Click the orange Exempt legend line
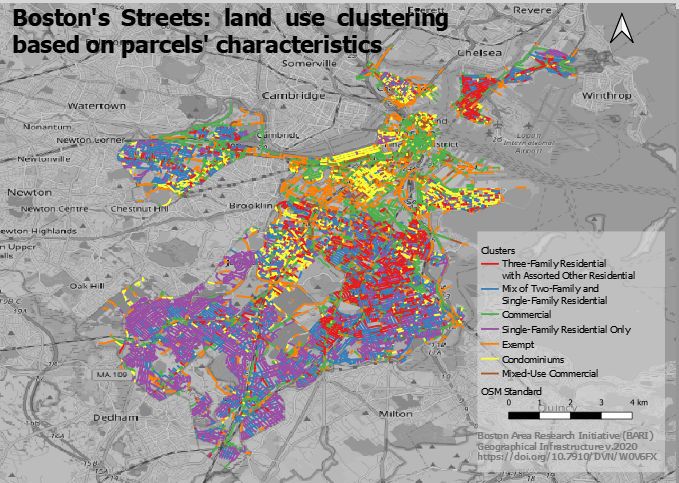This screenshot has width=679, height=483. (x=490, y=344)
